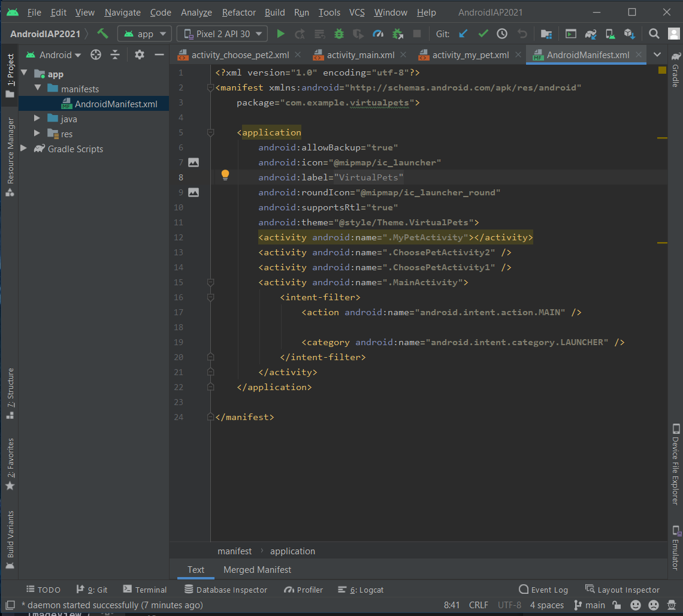683x616 pixels.
Task: Switch to the activity_main.xml tab
Action: (x=359, y=55)
